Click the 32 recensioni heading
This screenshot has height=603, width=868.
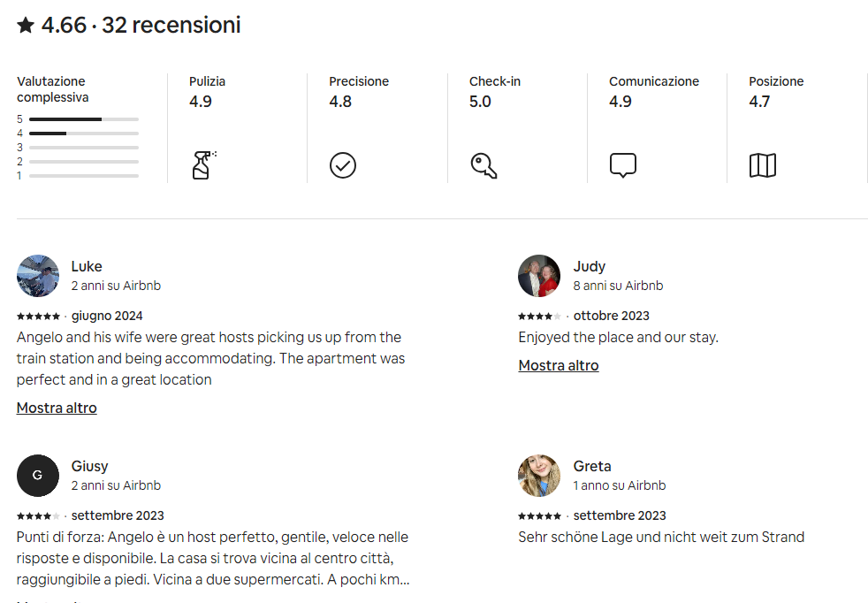click(171, 25)
